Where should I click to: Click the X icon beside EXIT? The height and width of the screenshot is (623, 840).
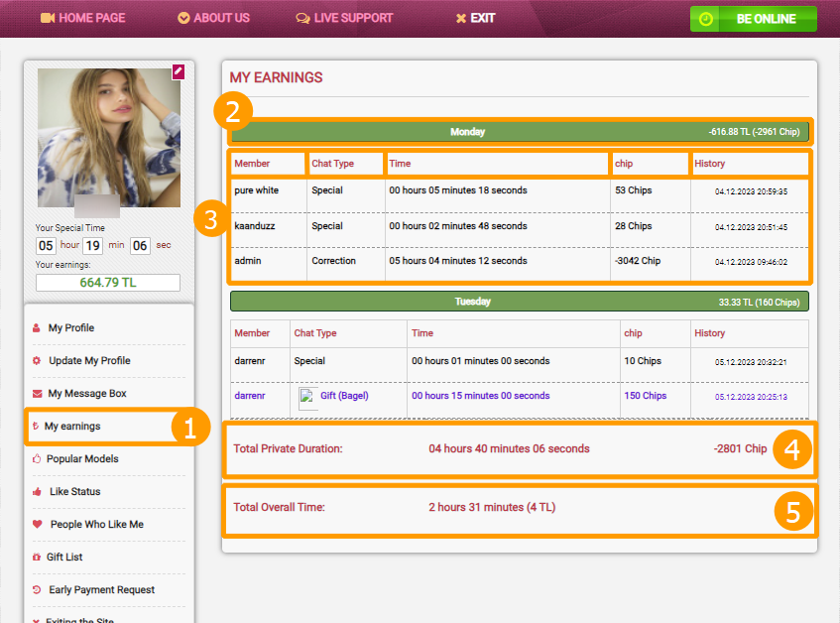click(x=460, y=18)
